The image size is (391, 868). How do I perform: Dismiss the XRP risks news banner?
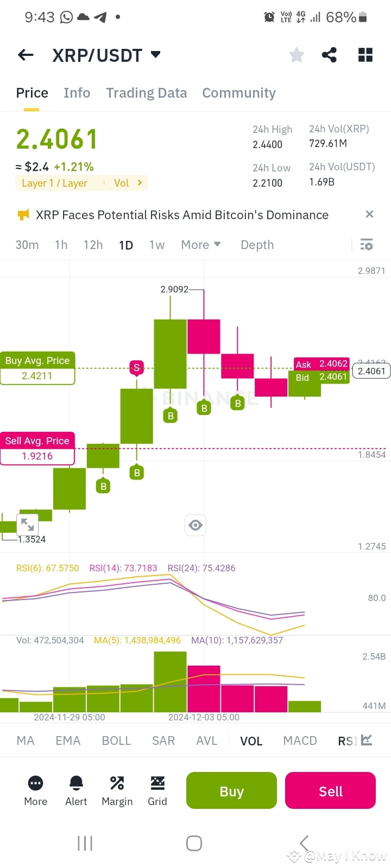click(369, 214)
